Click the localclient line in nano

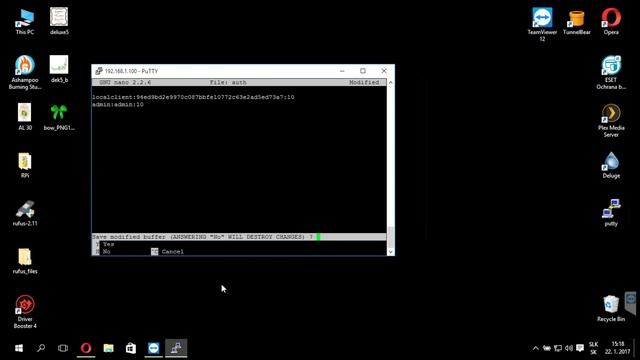[193, 97]
